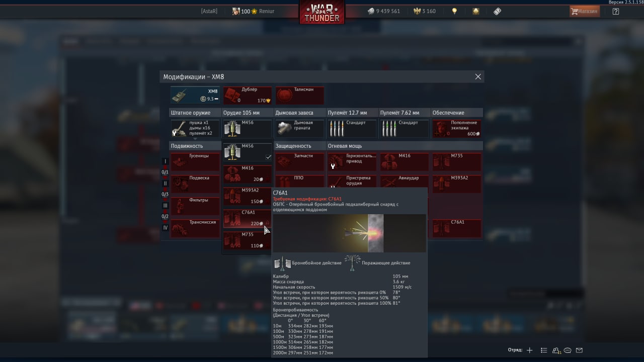Select the Талисман modification
Image resolution: width=644 pixels, height=362 pixels.
[x=299, y=95]
